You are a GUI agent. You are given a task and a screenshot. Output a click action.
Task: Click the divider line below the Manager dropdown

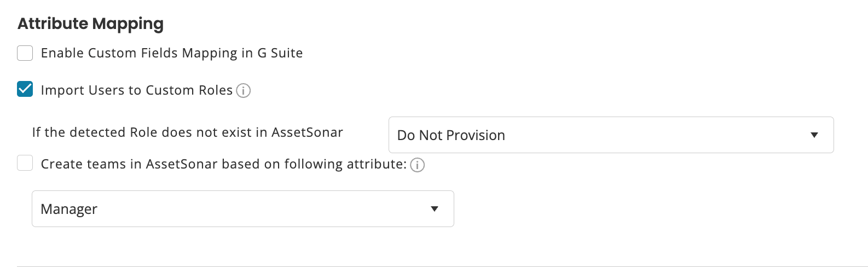point(438,266)
